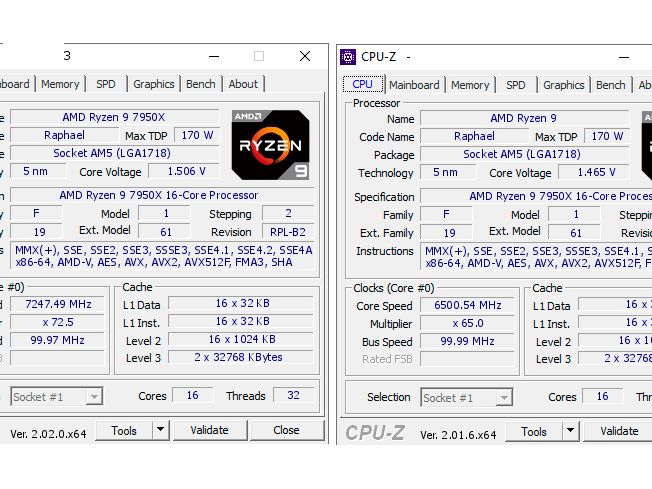Open the About tab in left window

pos(243,84)
